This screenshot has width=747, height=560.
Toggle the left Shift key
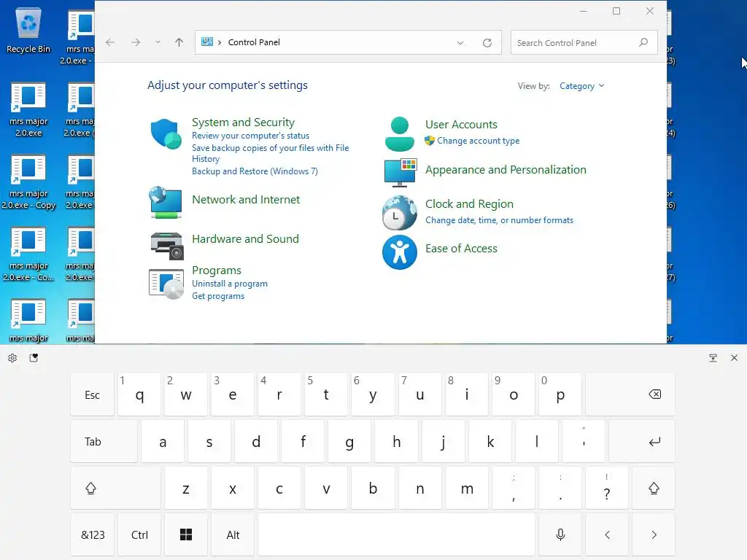(116, 488)
